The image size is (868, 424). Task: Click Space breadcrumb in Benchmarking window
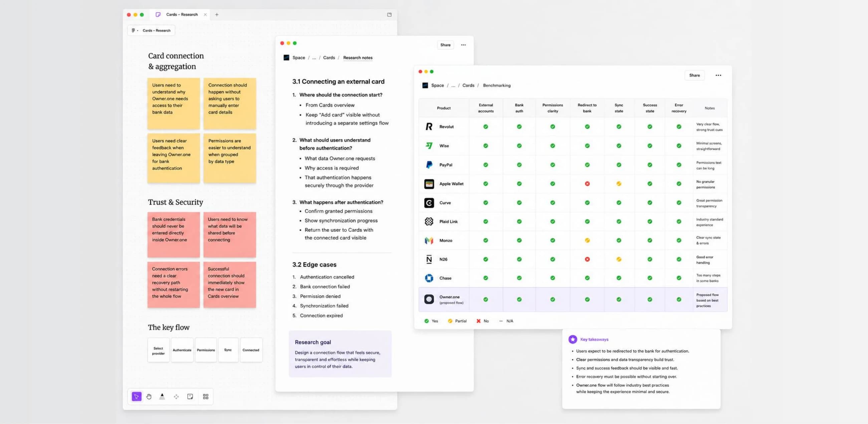(x=437, y=85)
